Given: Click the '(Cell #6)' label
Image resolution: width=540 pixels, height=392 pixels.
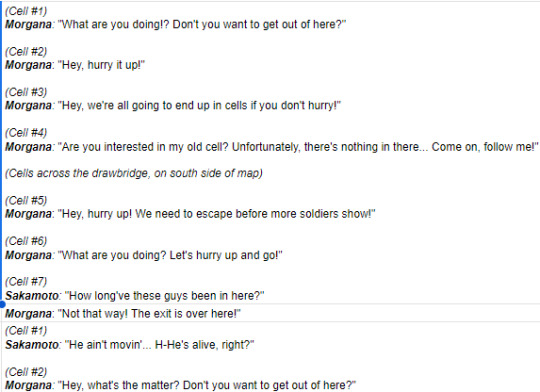Looking at the screenshot, I should 26,241.
